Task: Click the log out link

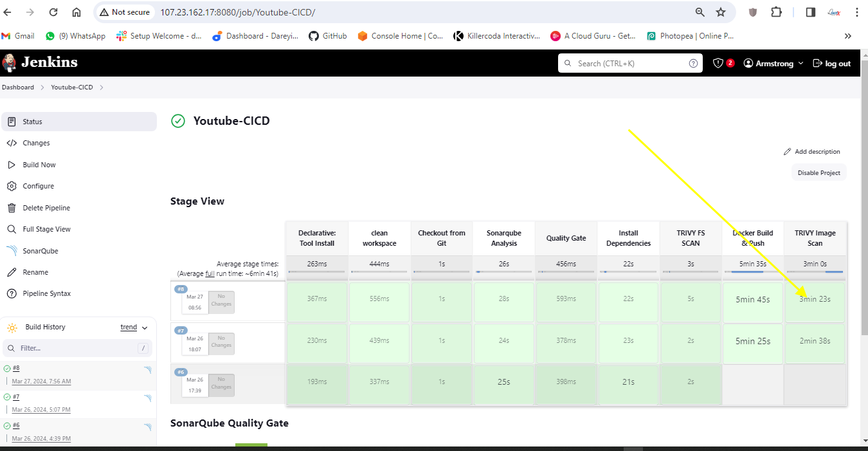Action: click(832, 63)
